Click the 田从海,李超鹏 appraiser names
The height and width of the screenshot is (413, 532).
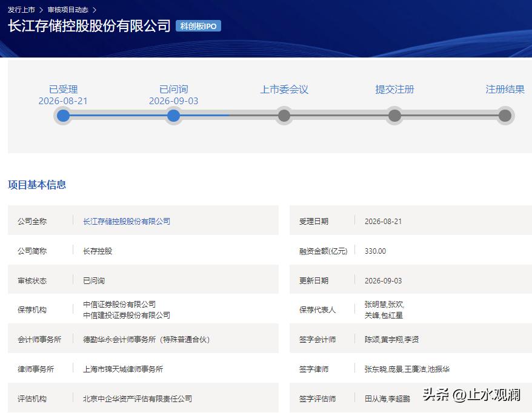pyautogui.click(x=387, y=398)
